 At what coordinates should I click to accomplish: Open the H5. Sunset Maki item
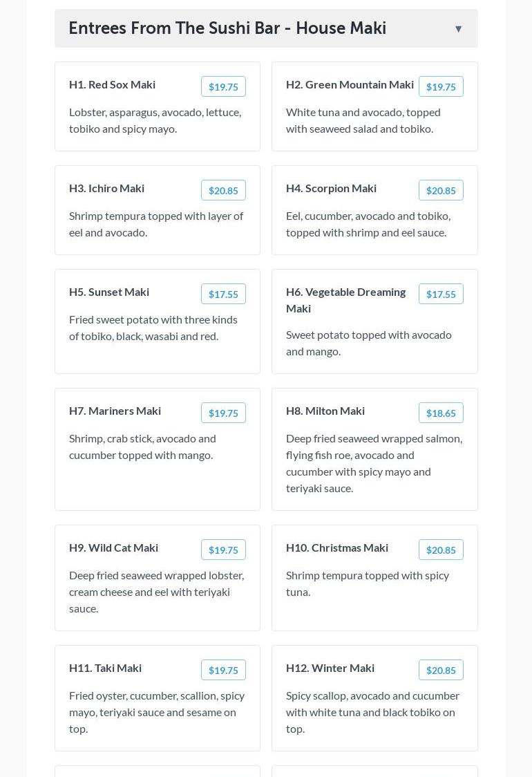109,292
